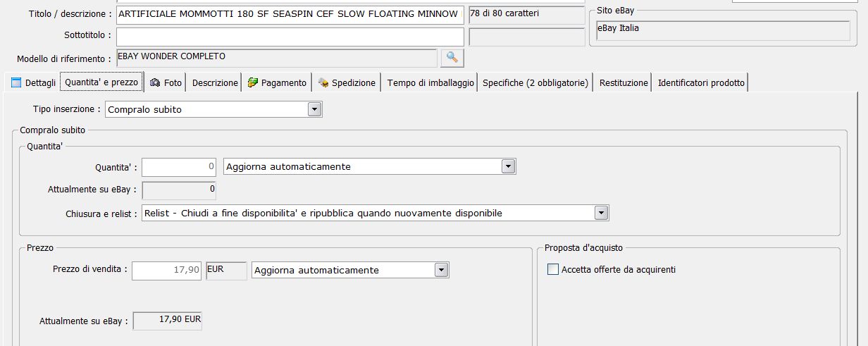This screenshot has height=346, width=868.
Task: Expand the Tipo inserzione dropdown
Action: (315, 109)
